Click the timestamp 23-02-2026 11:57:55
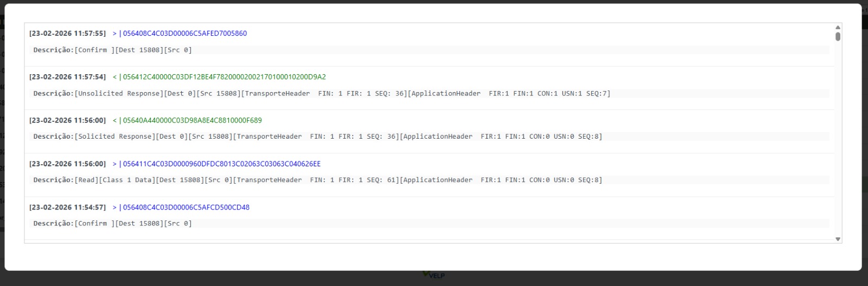The image size is (868, 286). pos(68,34)
